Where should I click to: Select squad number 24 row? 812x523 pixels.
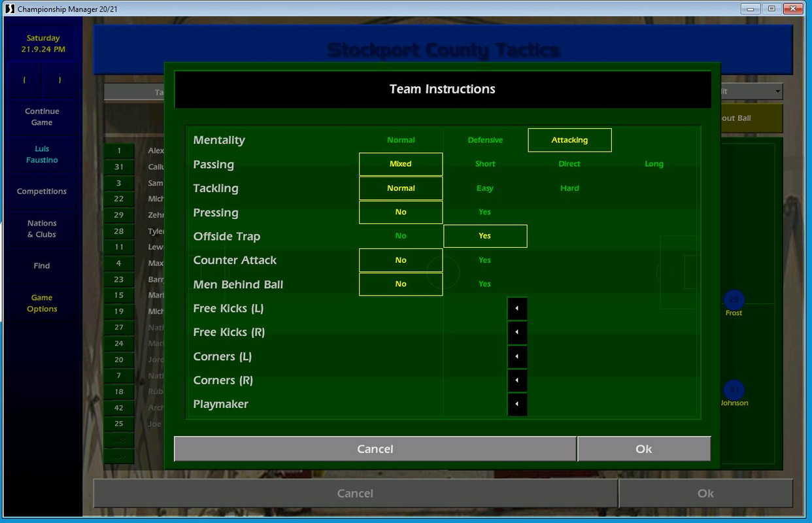click(119, 344)
